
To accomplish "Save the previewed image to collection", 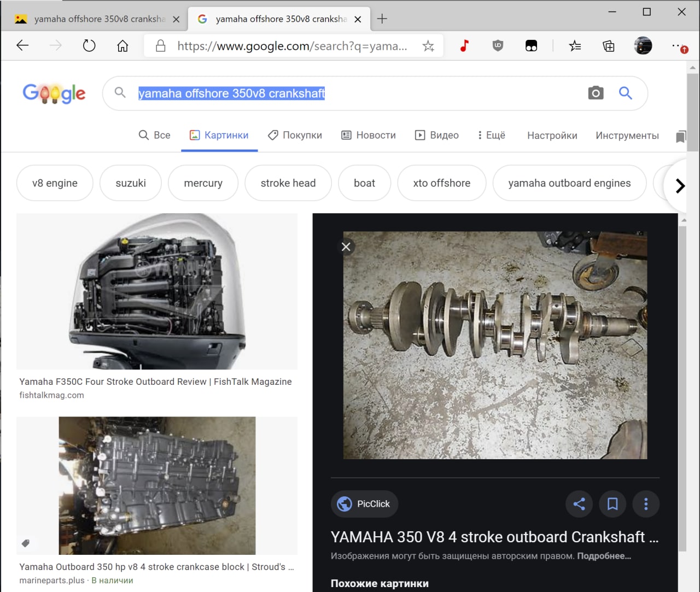I will tap(612, 504).
